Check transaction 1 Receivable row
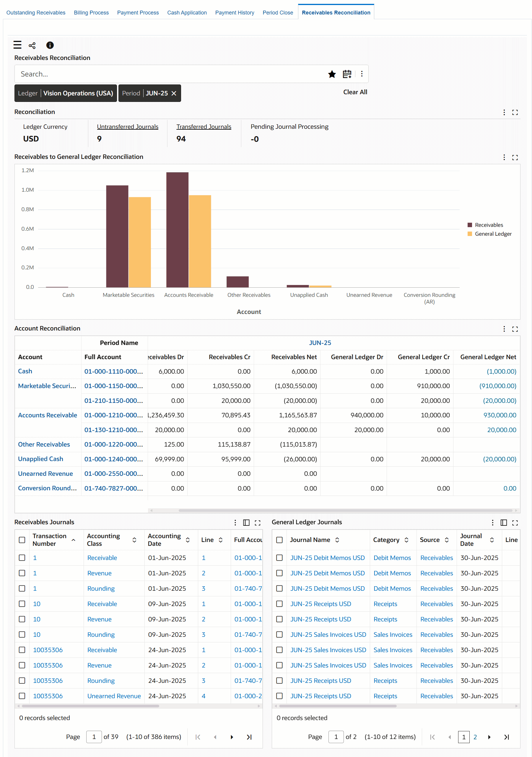Viewport: 532px width, 757px height. 22,558
